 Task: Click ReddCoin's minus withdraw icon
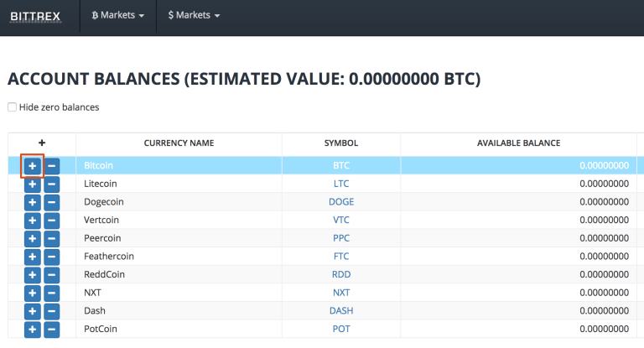(52, 275)
